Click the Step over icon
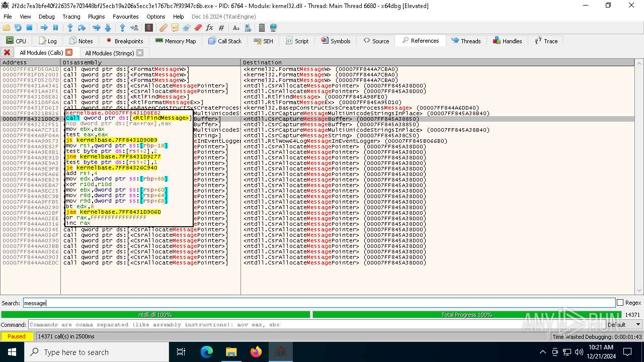 pos(82,28)
